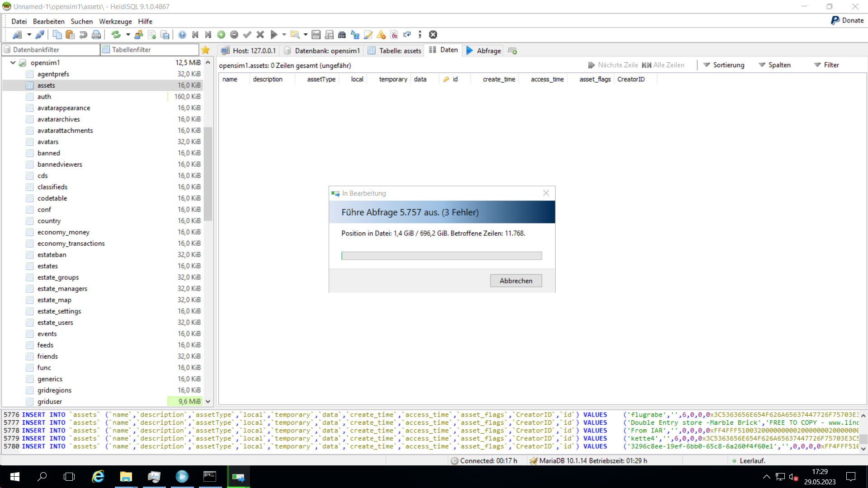Image resolution: width=868 pixels, height=488 pixels.
Task: Click the print icon in toolbar
Action: pyautogui.click(x=96, y=35)
